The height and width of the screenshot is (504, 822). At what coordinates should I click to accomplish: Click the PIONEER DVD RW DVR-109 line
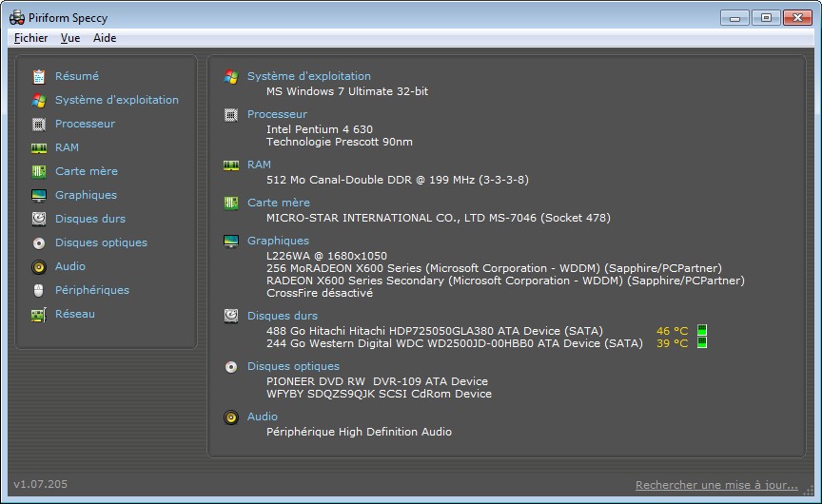[x=377, y=381]
